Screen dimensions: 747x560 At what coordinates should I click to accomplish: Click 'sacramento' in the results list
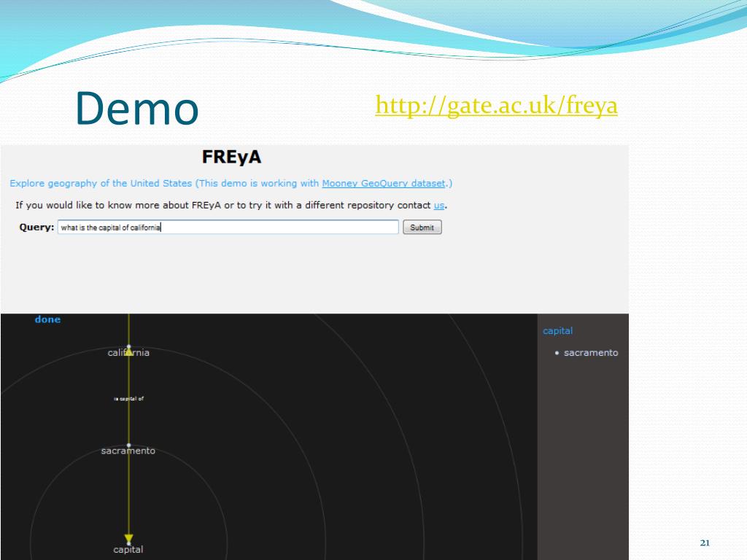click(x=591, y=353)
